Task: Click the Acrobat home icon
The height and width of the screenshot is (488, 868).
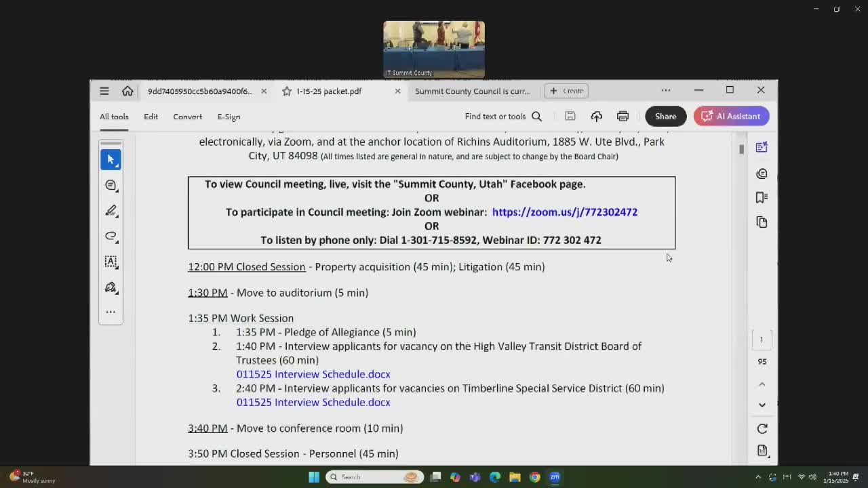Action: coord(127,91)
